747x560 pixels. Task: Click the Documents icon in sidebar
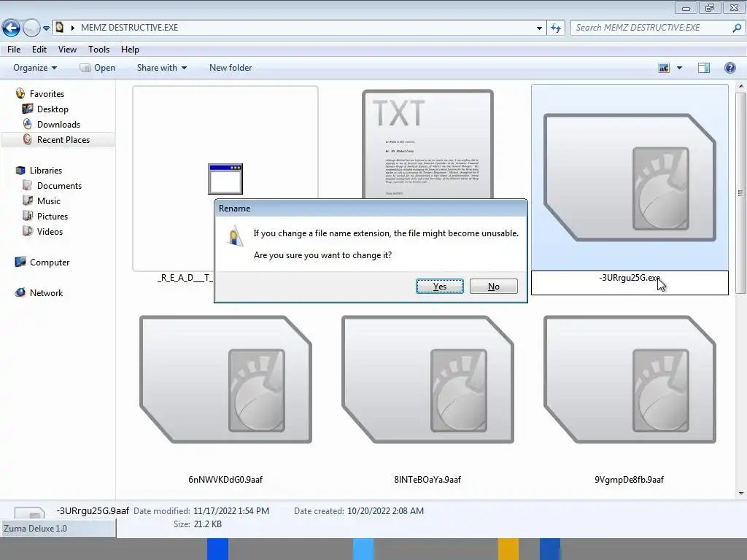[28, 185]
